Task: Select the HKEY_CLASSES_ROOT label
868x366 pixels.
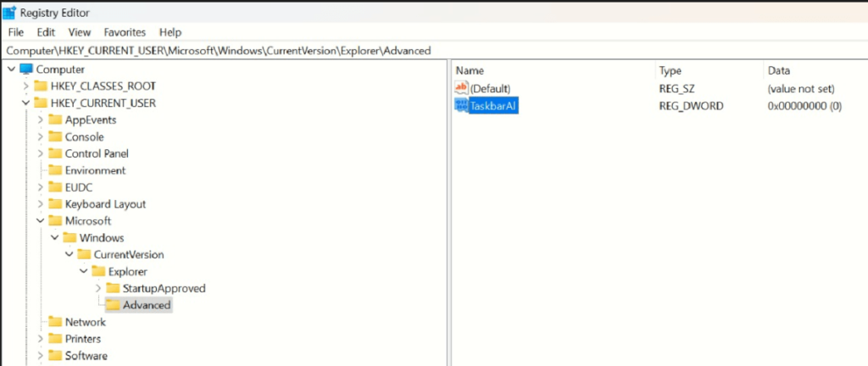Action: (103, 86)
